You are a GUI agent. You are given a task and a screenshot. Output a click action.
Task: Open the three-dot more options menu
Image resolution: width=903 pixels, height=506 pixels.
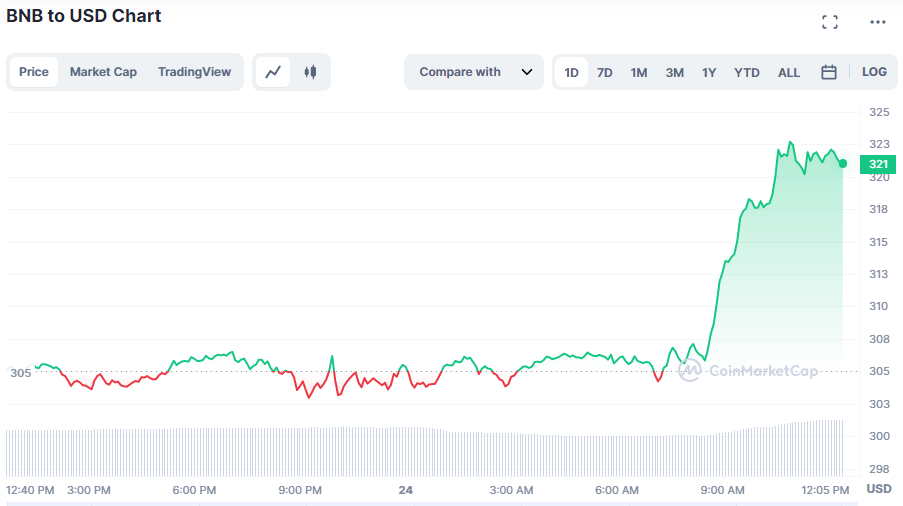coord(877,22)
